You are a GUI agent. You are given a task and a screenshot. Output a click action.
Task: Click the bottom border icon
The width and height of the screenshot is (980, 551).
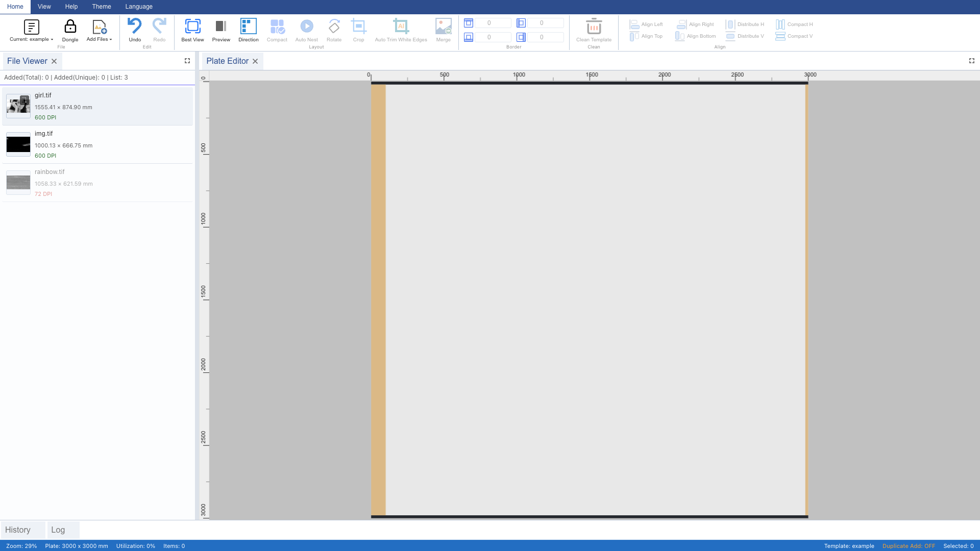[x=469, y=37]
